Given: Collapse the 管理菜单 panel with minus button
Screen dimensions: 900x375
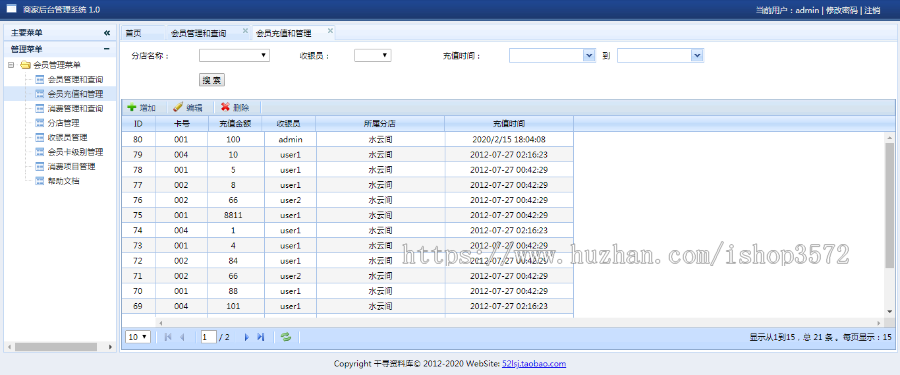Looking at the screenshot, I should (107, 49).
